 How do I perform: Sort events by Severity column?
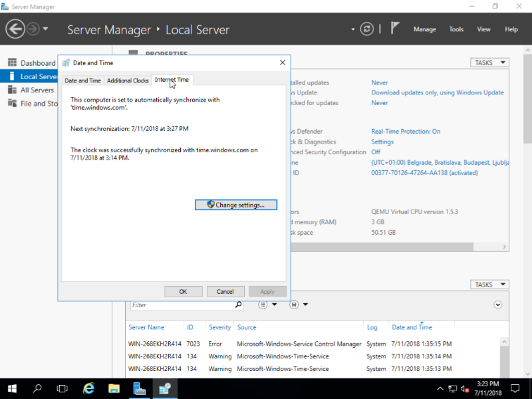[219, 327]
